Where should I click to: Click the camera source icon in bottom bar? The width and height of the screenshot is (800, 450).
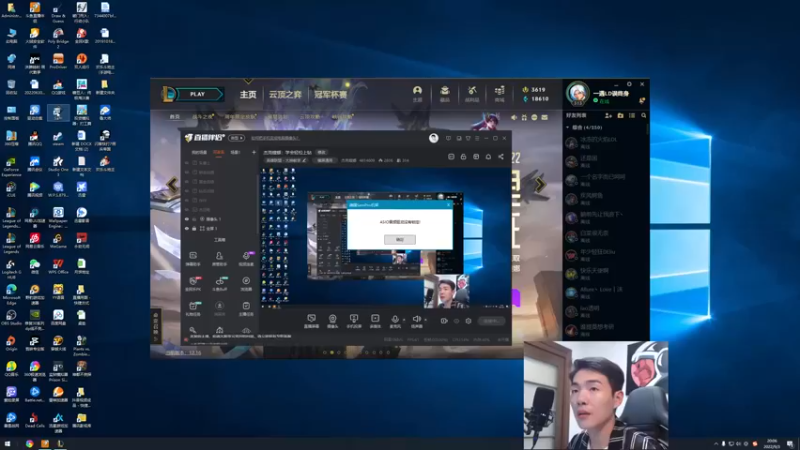coord(333,321)
